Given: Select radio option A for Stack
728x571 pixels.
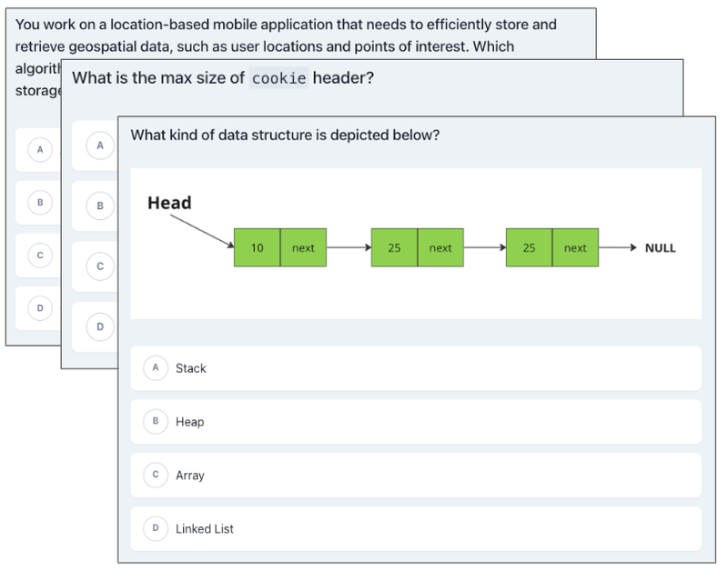Looking at the screenshot, I should click(156, 367).
